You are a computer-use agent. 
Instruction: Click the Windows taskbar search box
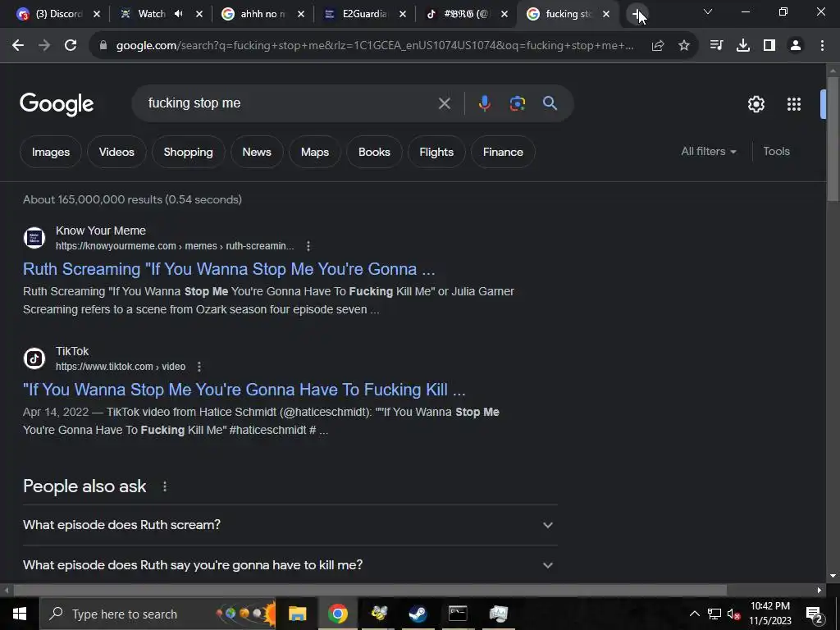[158, 614]
